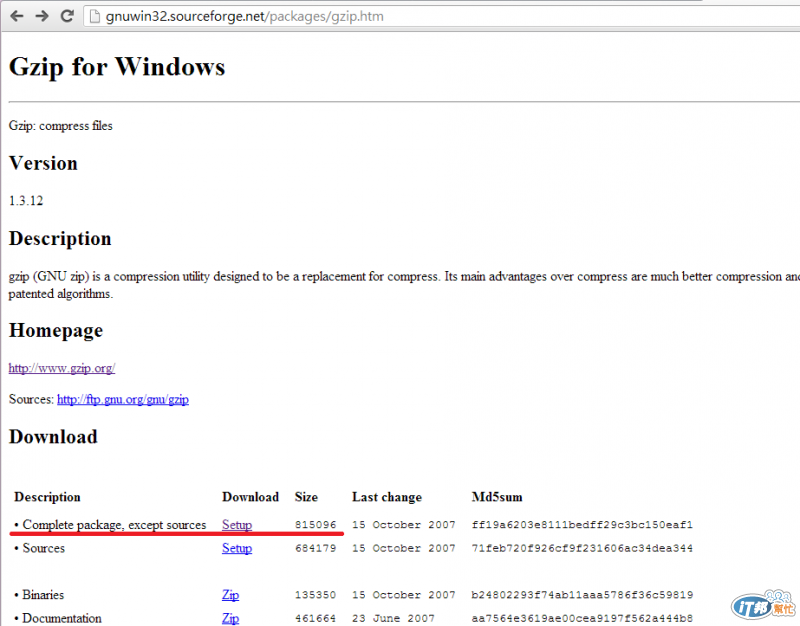Click the 'Sources' row description
This screenshot has width=800, height=626.
pos(44,548)
